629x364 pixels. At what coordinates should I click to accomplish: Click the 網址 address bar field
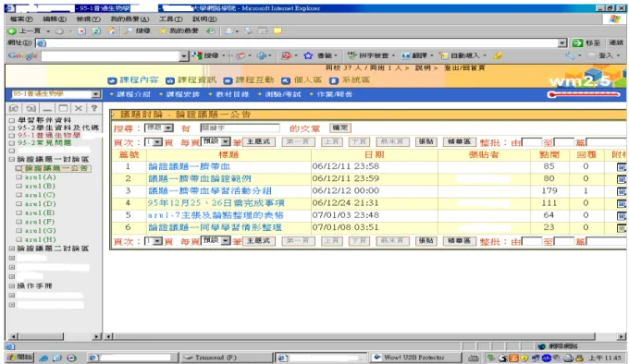(x=297, y=42)
